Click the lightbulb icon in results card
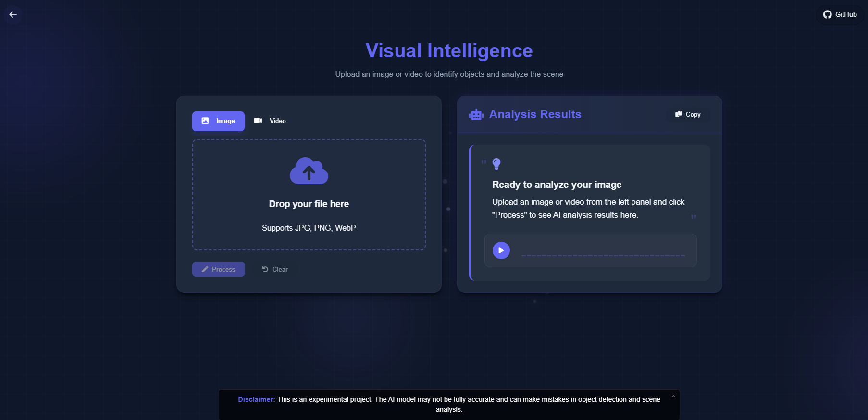The height and width of the screenshot is (420, 868). 496,164
